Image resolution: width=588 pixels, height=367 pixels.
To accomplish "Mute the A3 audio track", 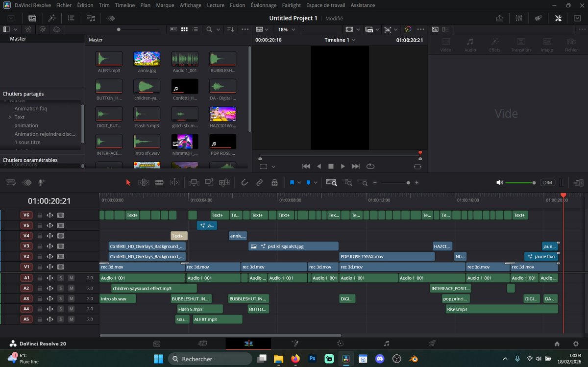I will pos(71,298).
